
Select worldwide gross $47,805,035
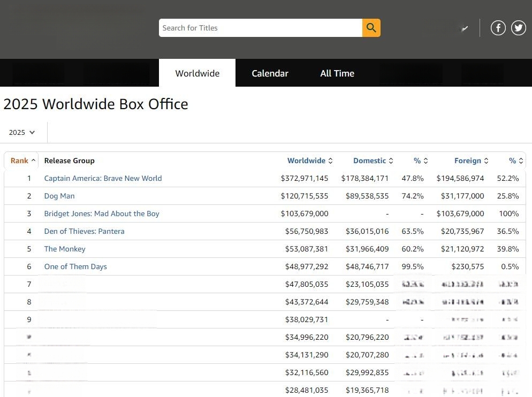(307, 284)
